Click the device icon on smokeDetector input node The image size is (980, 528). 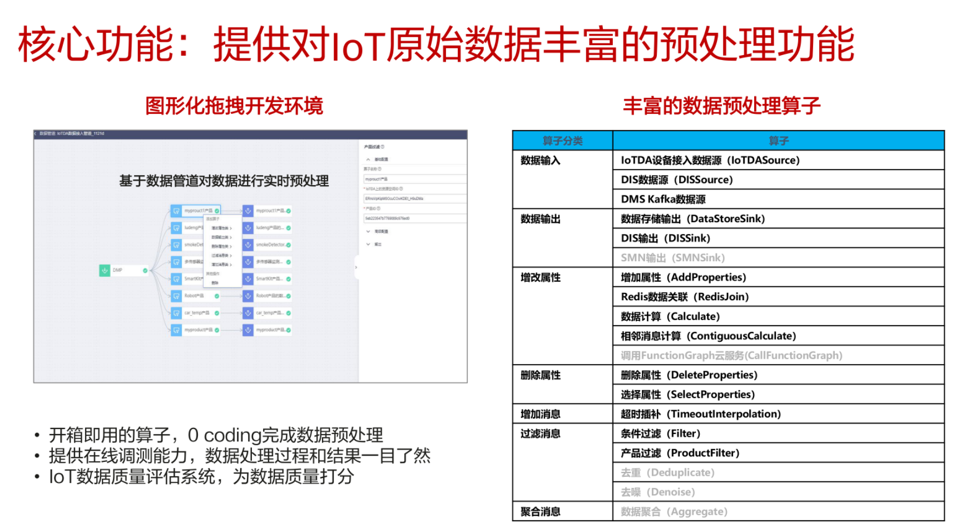176,246
